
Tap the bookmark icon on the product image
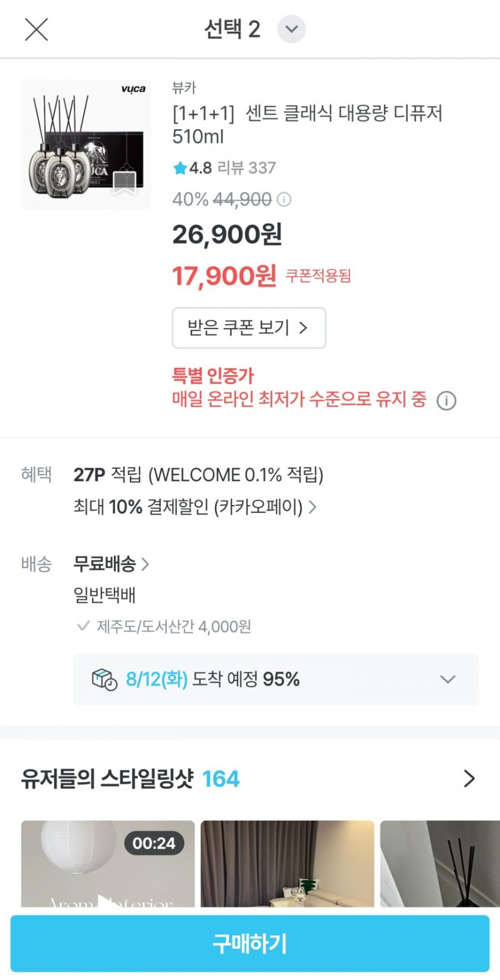point(125,182)
